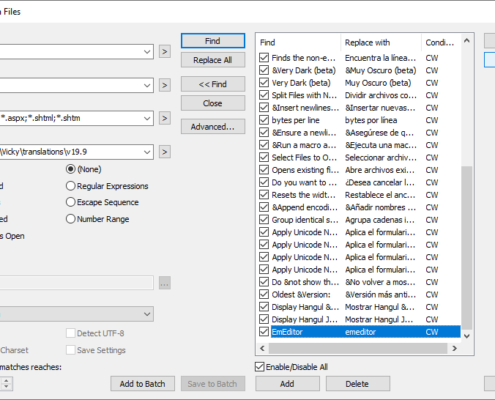Click the stepper arrows near matches reaches

6,384
